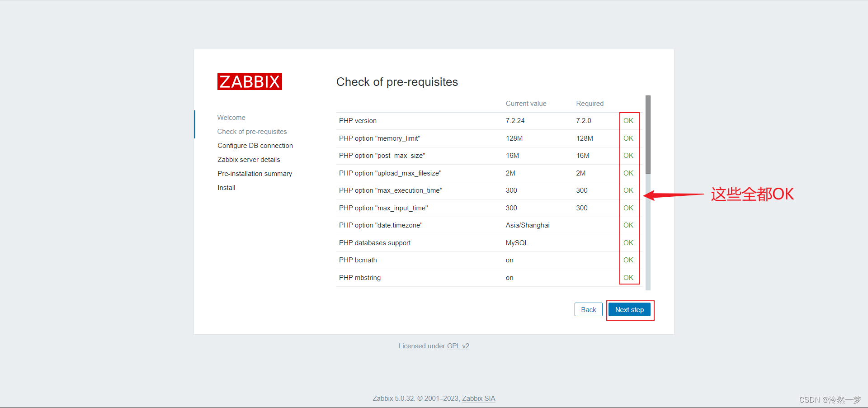
Task: Click the 'PHP option "max_execution_time"' label
Action: coord(391,190)
